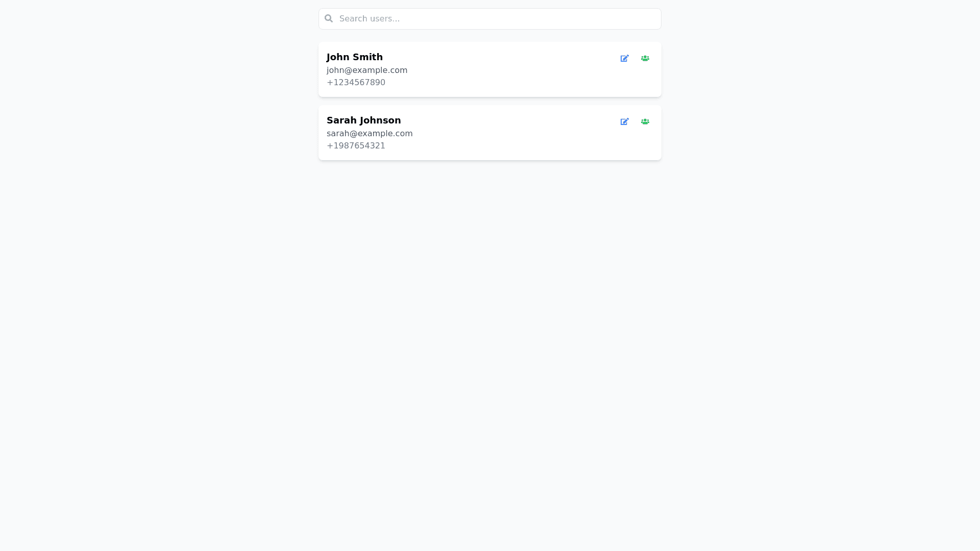
Task: Select the John Smith name heading
Action: point(355,57)
